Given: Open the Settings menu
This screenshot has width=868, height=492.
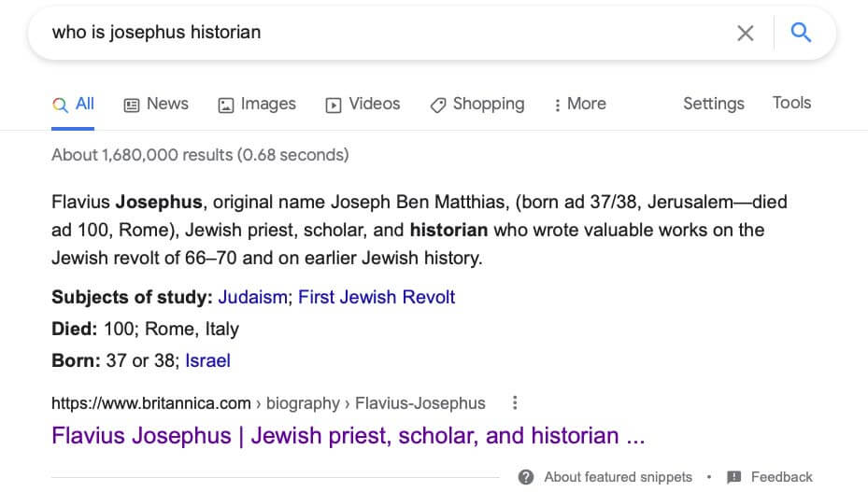Looking at the screenshot, I should point(714,104).
